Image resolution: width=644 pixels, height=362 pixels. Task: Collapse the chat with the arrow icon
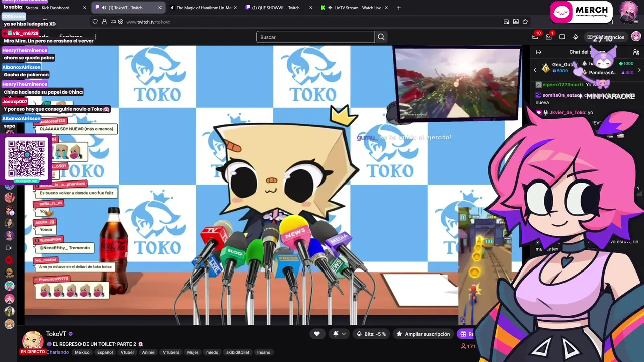[x=538, y=52]
